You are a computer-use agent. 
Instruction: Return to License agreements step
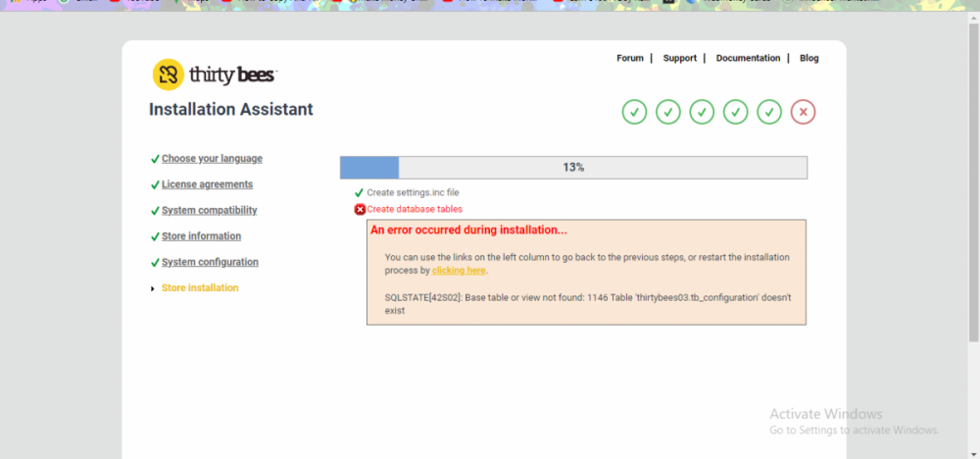(207, 184)
